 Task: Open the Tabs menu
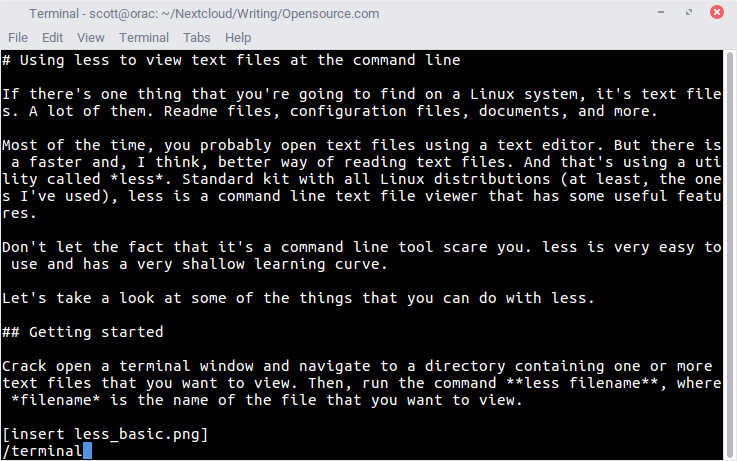pos(197,37)
